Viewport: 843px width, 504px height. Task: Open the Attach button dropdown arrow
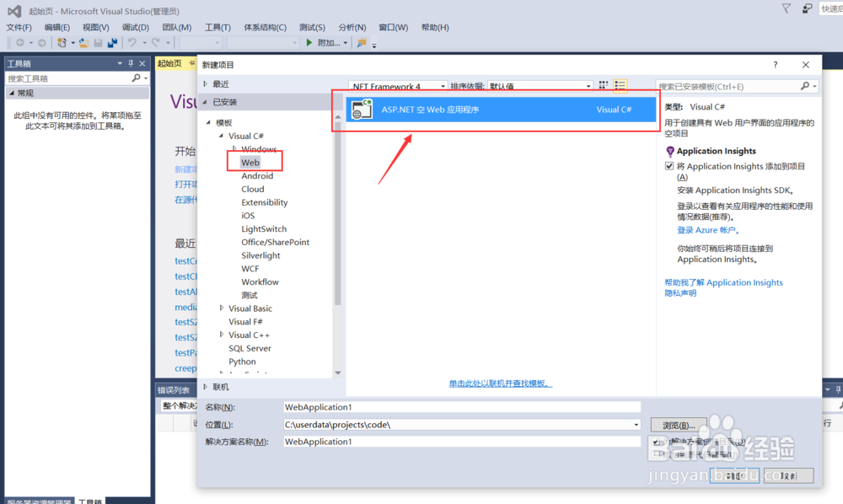coord(345,42)
